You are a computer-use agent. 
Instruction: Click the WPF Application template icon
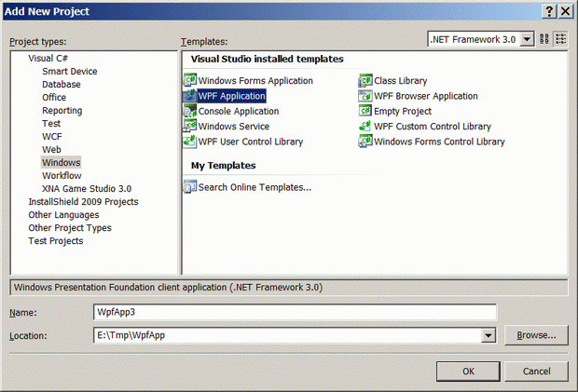(190, 96)
